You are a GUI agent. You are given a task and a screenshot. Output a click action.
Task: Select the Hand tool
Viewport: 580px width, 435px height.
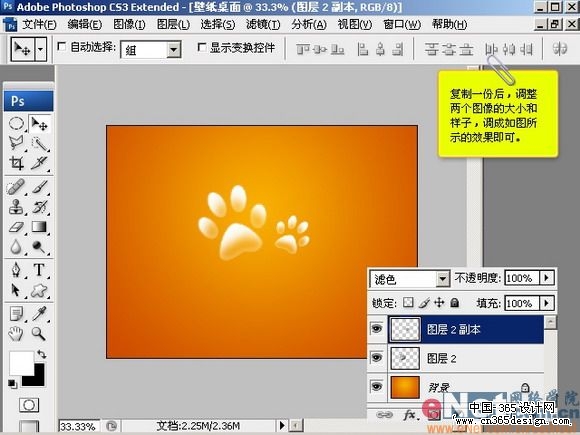[x=16, y=334]
